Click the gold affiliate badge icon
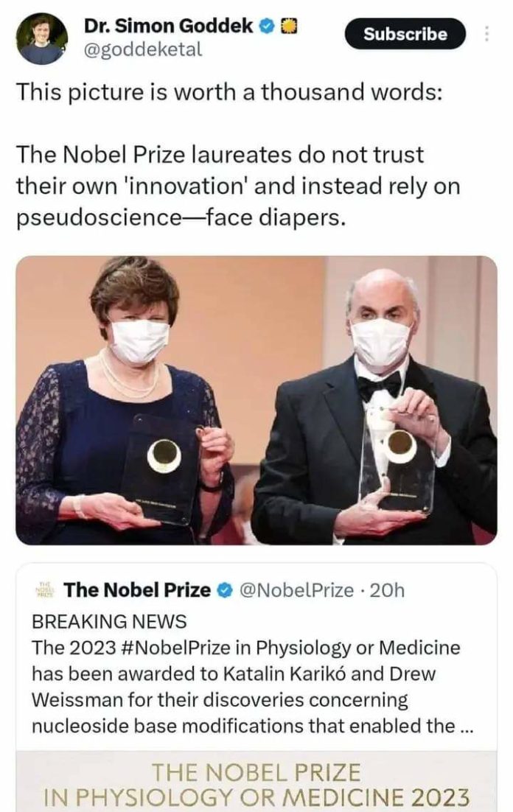 (x=289, y=25)
